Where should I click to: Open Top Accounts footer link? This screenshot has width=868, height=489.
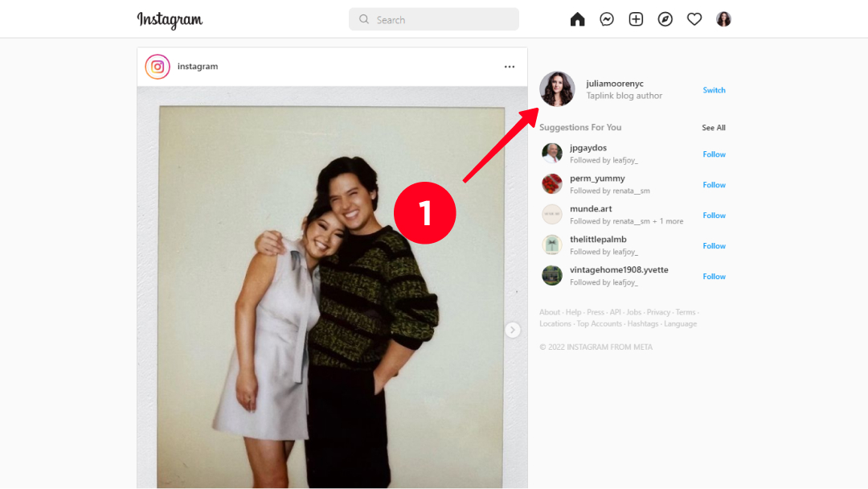pos(600,324)
